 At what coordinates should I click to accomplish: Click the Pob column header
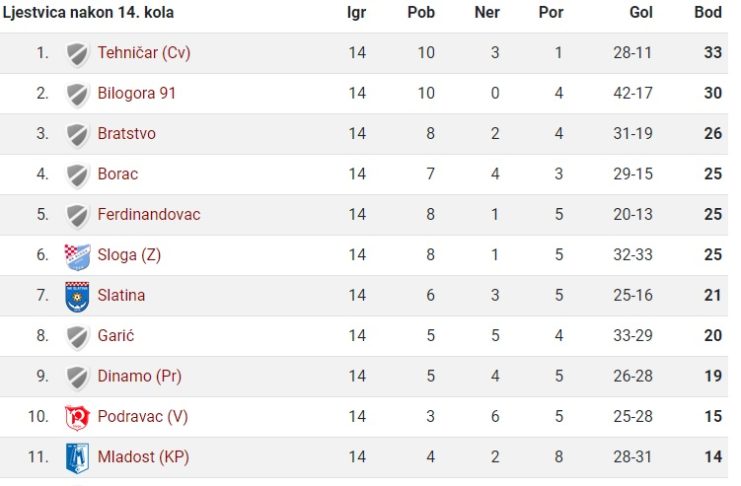(421, 12)
